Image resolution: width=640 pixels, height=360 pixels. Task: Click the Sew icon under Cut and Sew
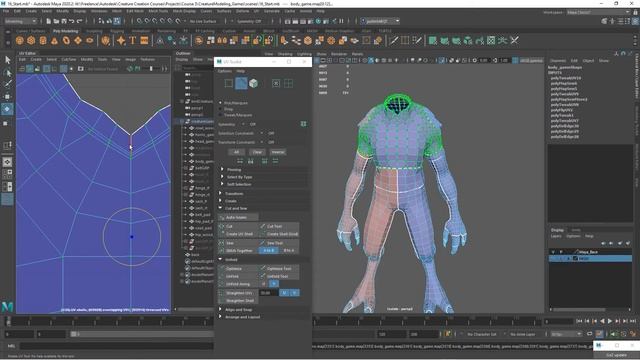(222, 243)
